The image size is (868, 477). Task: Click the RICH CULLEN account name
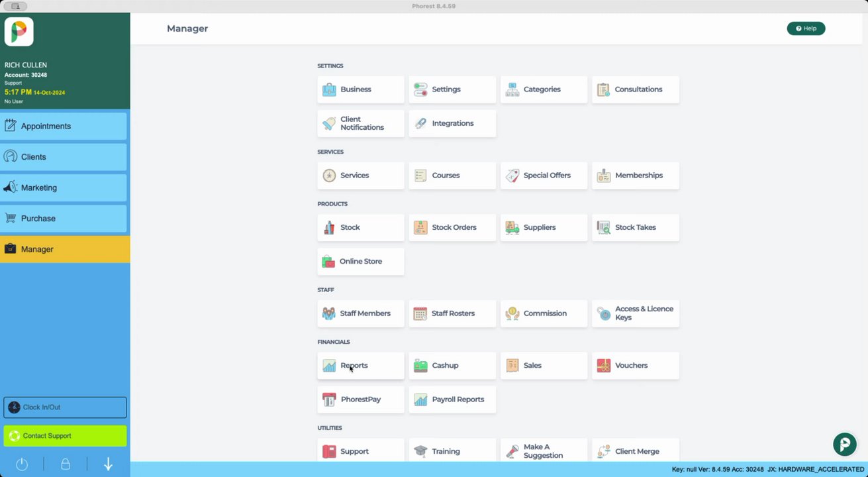coord(26,65)
